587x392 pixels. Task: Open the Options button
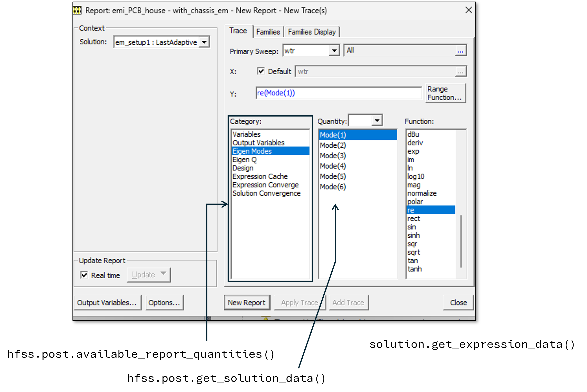164,302
